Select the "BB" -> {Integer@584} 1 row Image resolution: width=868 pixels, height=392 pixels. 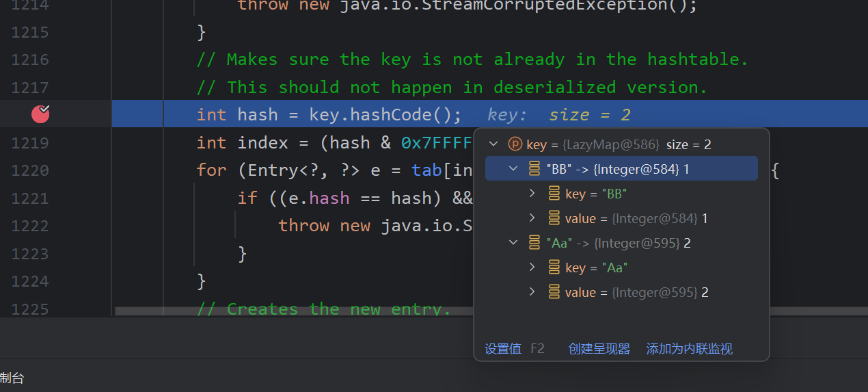click(621, 169)
